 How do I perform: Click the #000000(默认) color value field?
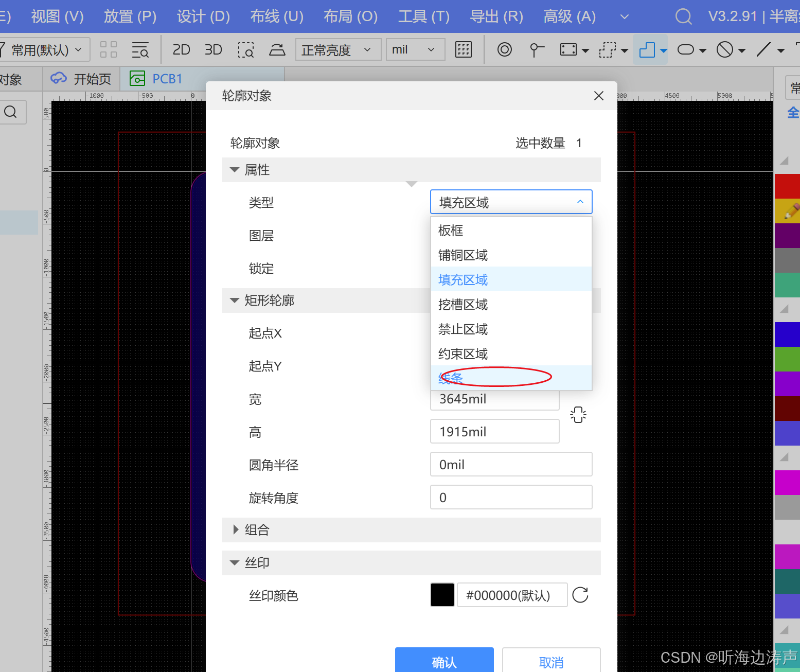(x=512, y=595)
